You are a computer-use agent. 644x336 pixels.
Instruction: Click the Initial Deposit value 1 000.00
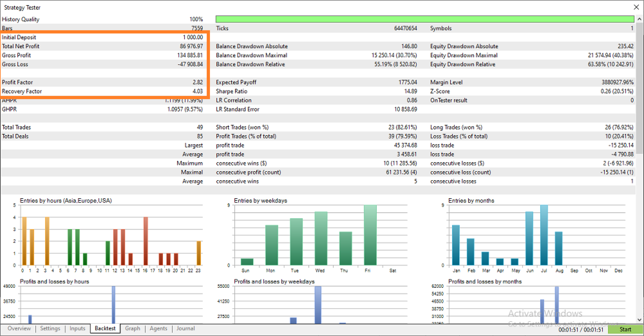tap(193, 37)
